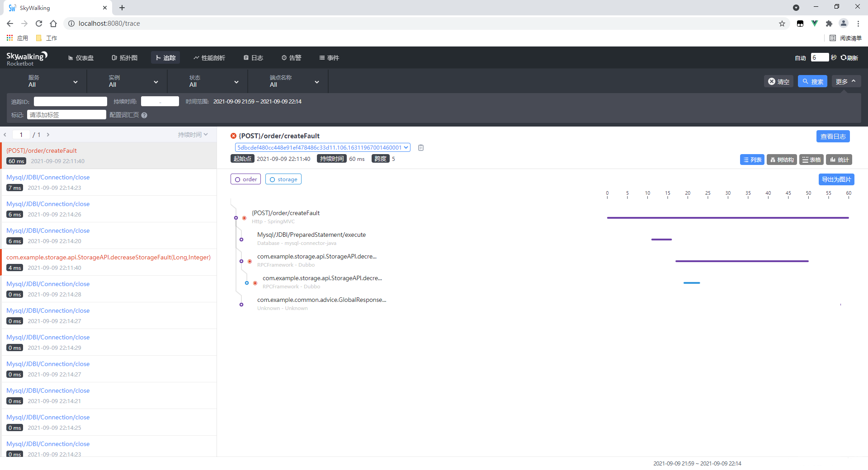
Task: Collapse the 更多 filter panel
Action: pos(846,81)
